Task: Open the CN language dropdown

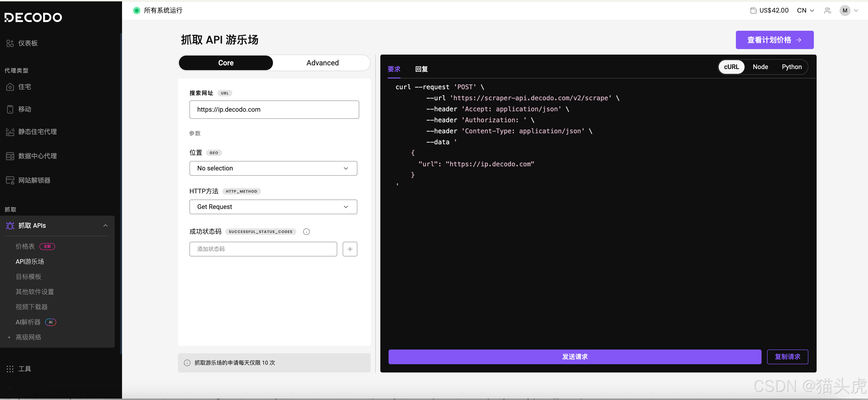Action: click(805, 10)
